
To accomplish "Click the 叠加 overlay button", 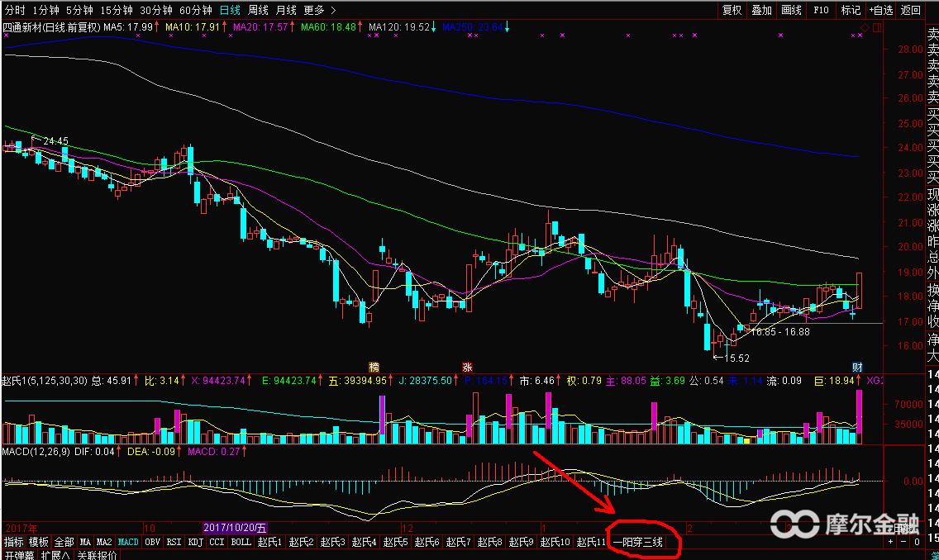I will click(762, 10).
